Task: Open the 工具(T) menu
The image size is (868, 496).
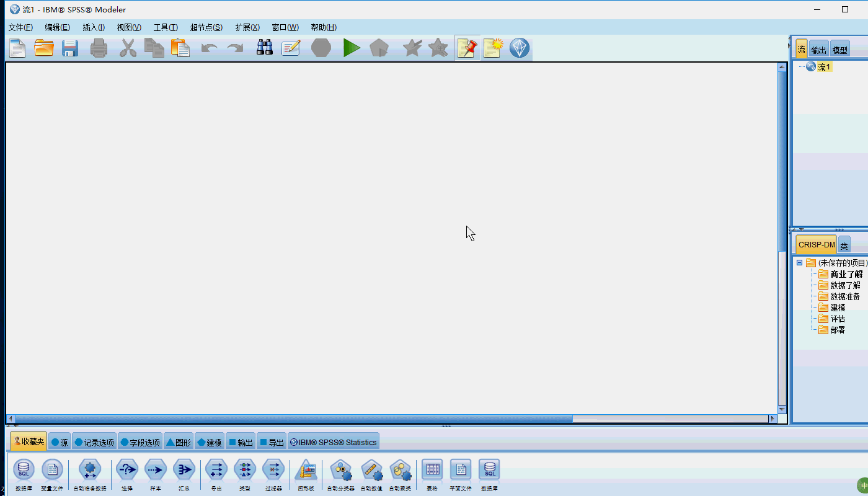Action: click(166, 27)
